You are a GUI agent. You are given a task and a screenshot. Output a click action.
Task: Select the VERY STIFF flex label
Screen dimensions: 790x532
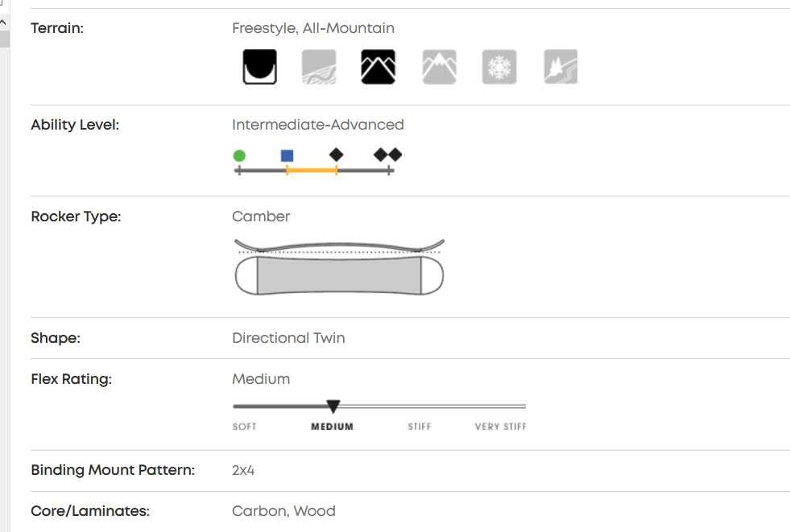tap(500, 427)
